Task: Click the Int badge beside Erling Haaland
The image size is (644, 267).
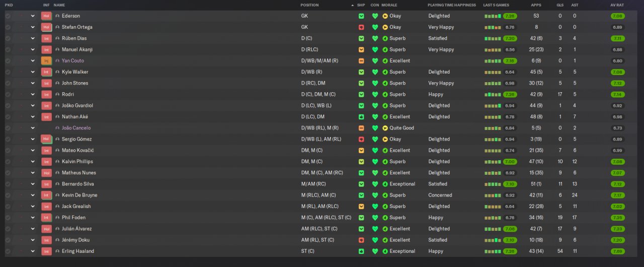Action: tap(46, 251)
